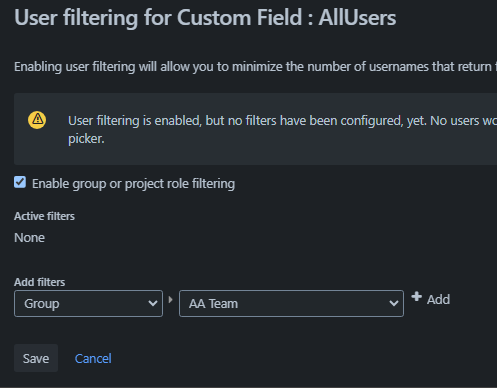
Task: Open the AA Team group dropdown
Action: click(x=291, y=304)
